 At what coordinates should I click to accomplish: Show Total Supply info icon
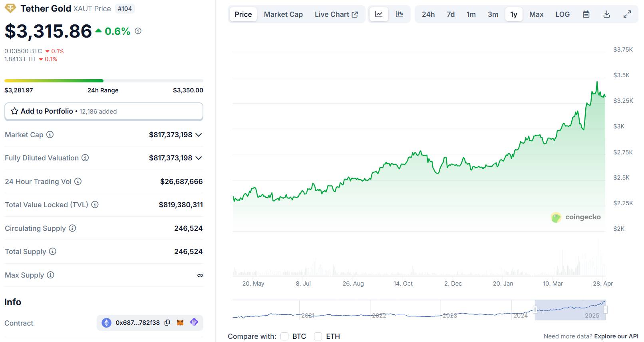pos(53,252)
